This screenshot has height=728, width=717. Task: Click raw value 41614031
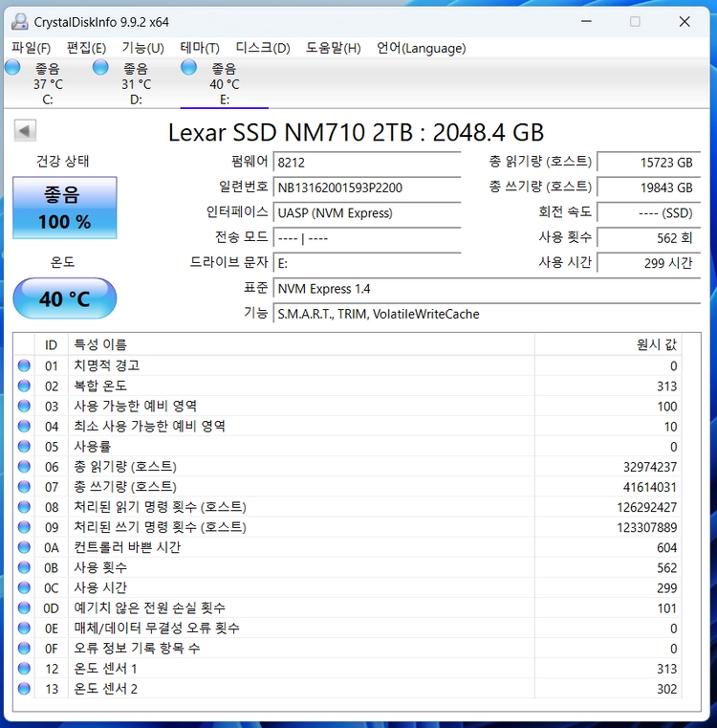[x=650, y=487]
